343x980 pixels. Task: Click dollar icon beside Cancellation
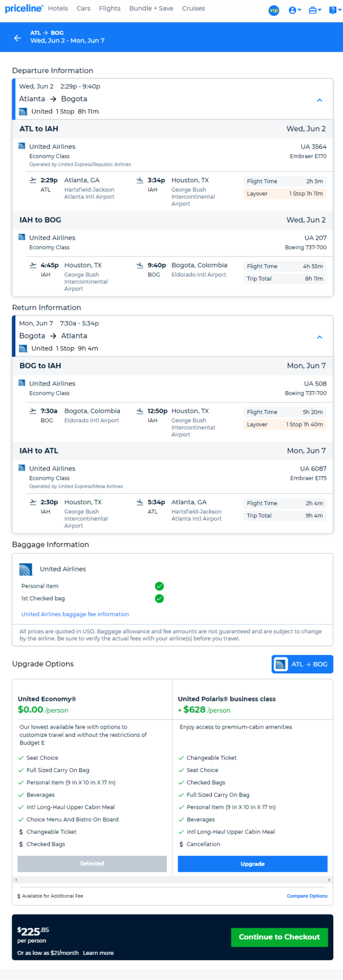[x=181, y=845]
